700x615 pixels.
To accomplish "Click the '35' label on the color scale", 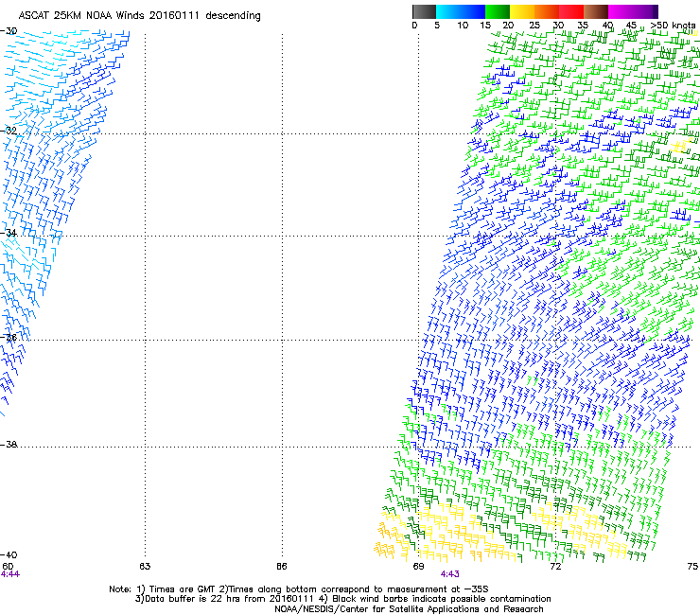I will point(583,26).
